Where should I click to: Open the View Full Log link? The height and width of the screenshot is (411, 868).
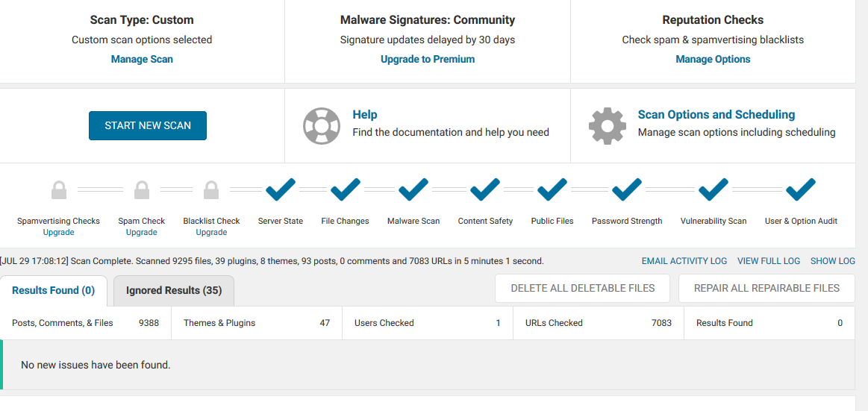click(x=769, y=261)
